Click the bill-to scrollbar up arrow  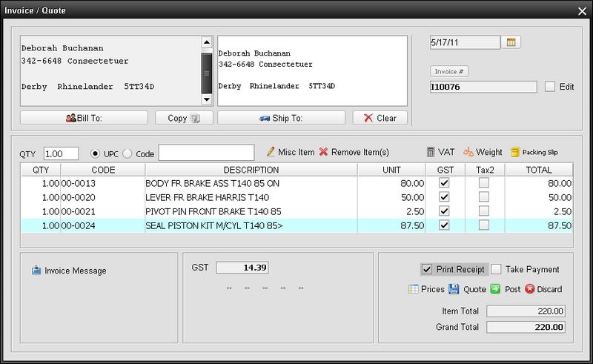207,42
